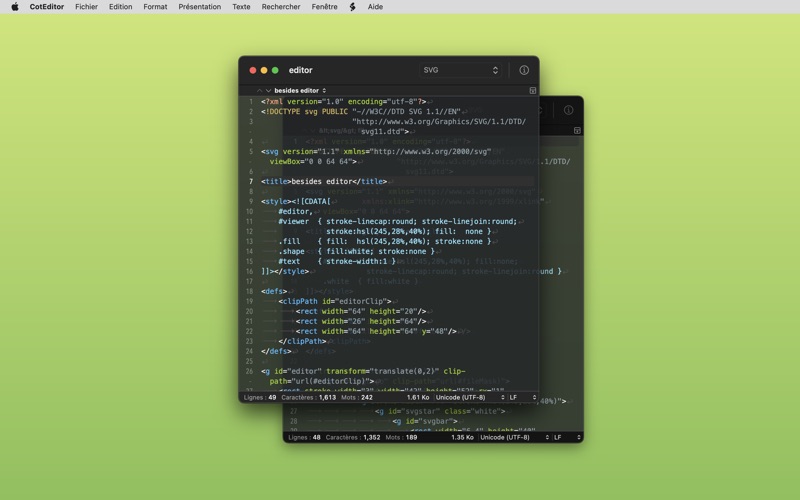Open the Script menu icon in menu bar
This screenshot has height=500, width=800.
point(353,7)
